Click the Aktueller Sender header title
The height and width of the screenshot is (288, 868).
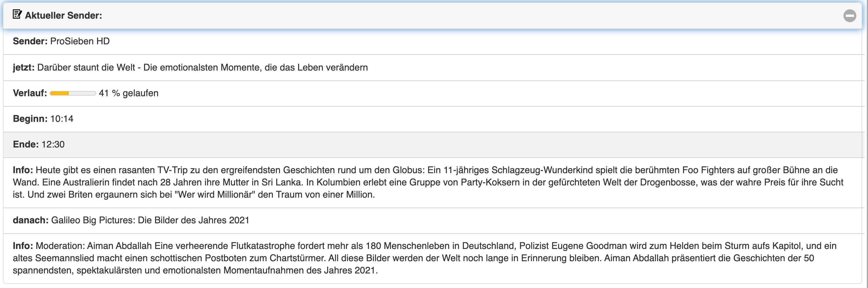(x=63, y=15)
